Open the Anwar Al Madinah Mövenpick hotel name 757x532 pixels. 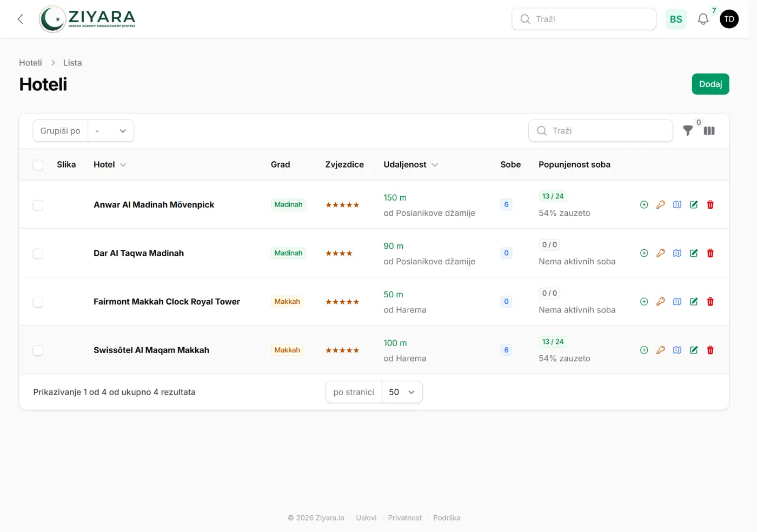tap(154, 205)
